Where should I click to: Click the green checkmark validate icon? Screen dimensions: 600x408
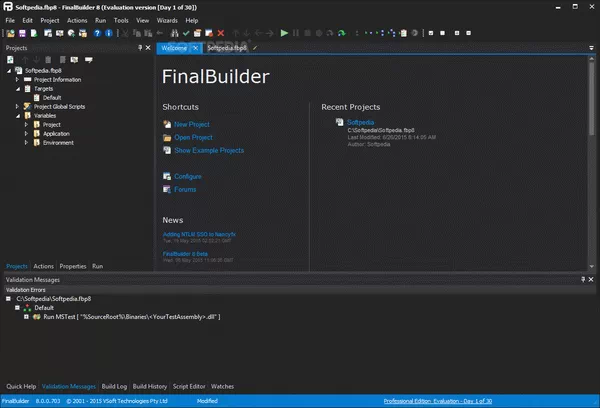point(186,33)
